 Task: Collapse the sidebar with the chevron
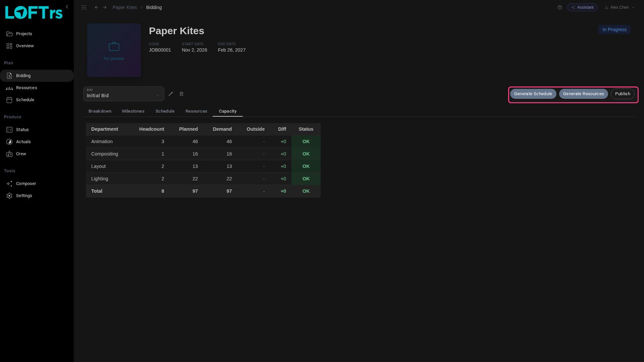coord(67,7)
